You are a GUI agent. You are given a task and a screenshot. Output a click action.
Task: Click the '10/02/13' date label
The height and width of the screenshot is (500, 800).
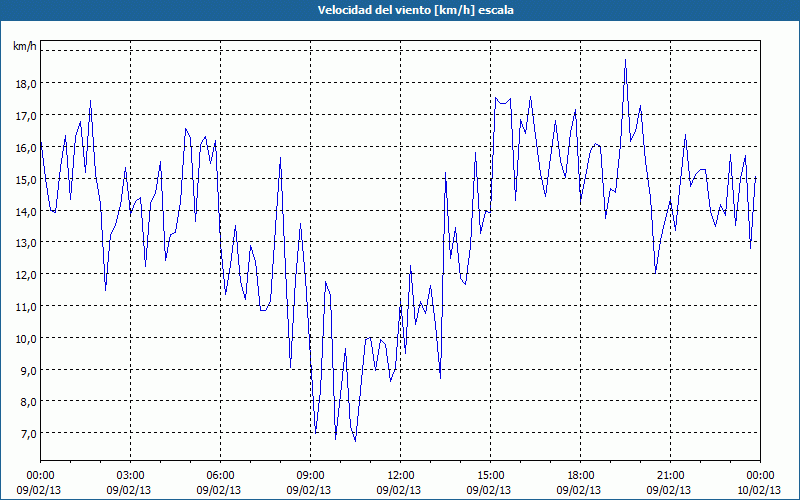click(x=759, y=490)
